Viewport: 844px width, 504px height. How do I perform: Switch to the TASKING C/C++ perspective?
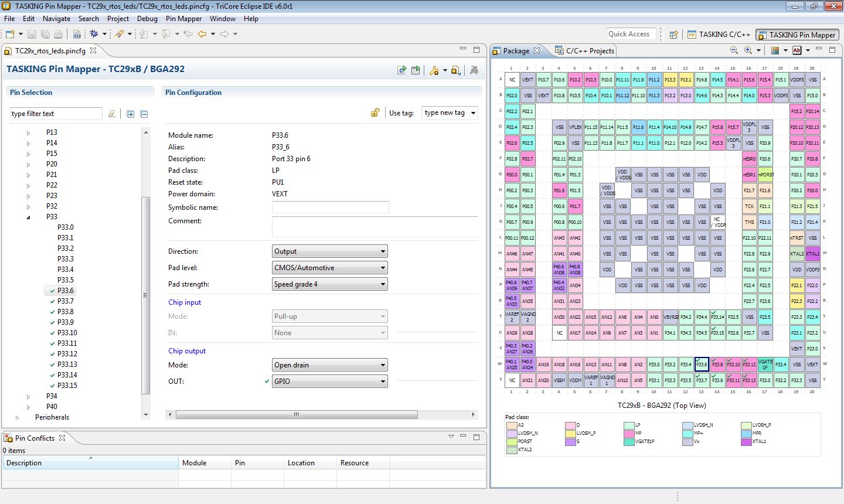point(719,35)
